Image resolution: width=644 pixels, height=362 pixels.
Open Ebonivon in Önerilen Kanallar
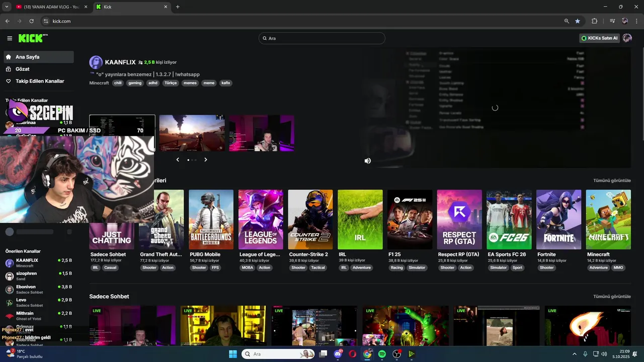tap(39, 290)
